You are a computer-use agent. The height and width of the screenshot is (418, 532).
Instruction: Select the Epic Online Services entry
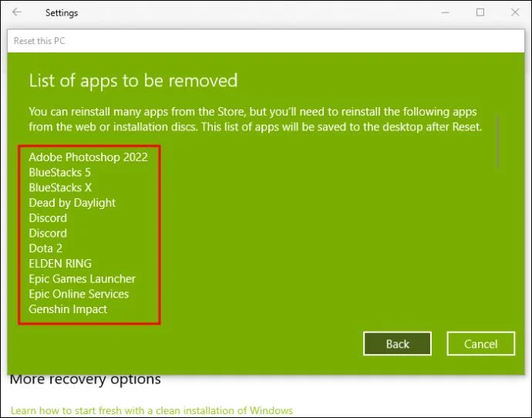79,294
